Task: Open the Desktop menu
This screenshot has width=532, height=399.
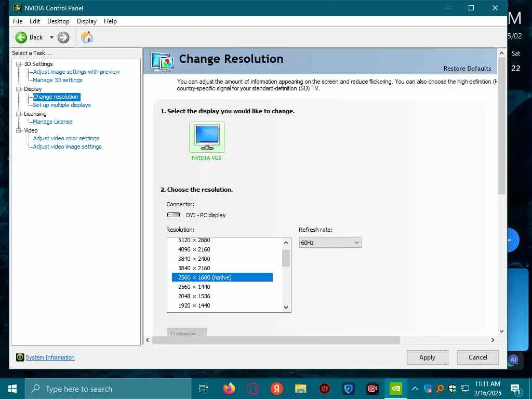Action: [58, 21]
